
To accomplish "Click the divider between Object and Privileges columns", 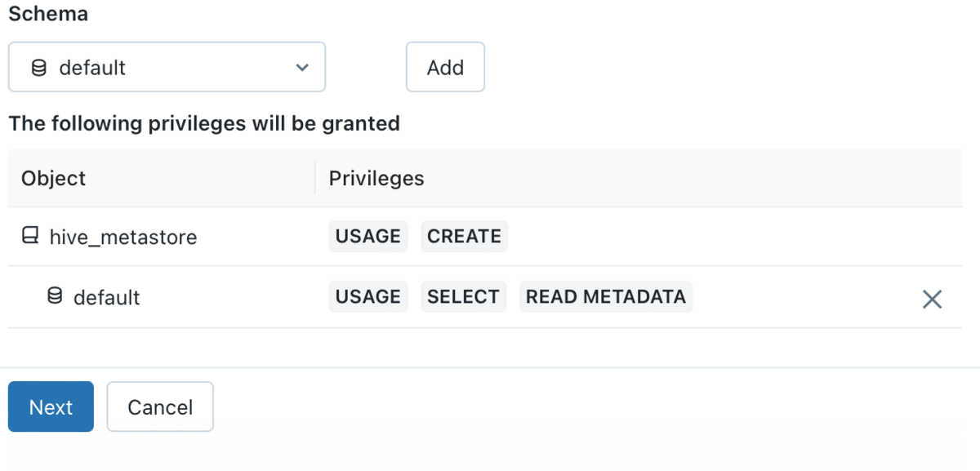I will (x=315, y=178).
